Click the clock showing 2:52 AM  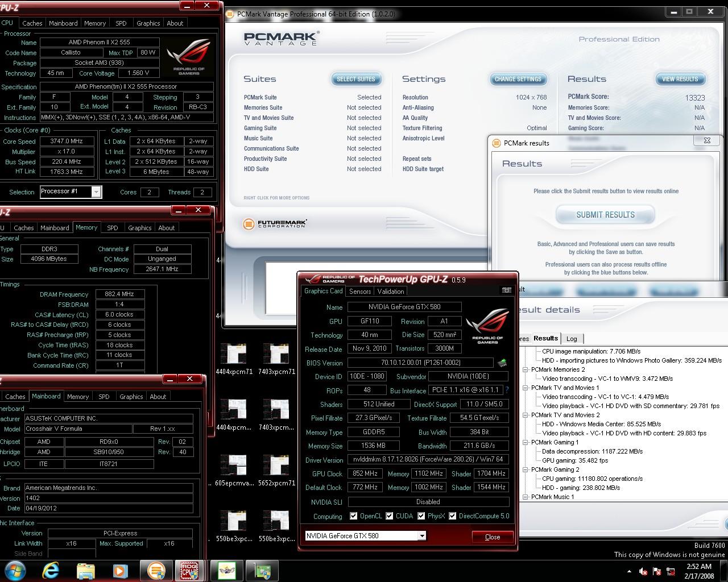[x=699, y=566]
